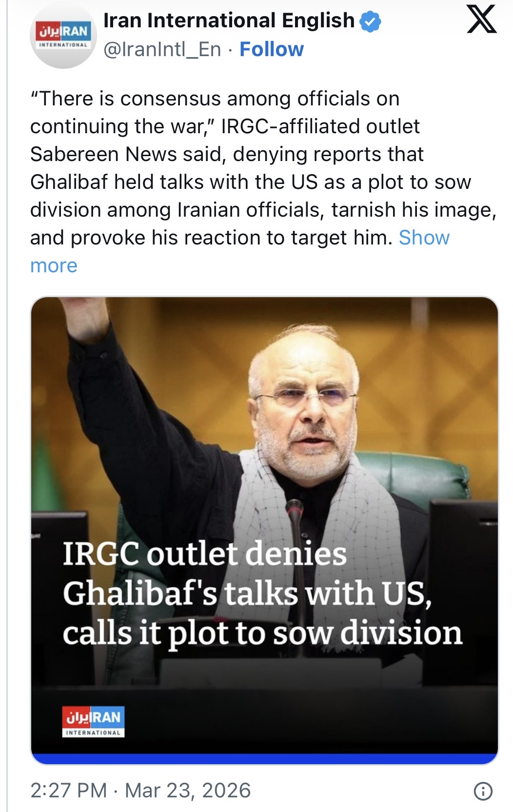Click the tweet text about Sabereen News

click(x=227, y=154)
